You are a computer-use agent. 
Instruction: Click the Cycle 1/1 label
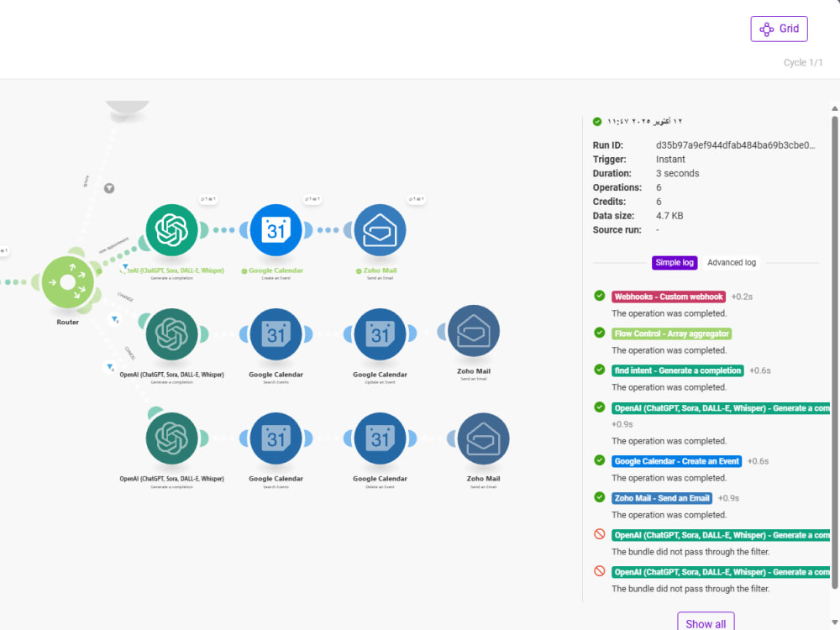tap(803, 63)
